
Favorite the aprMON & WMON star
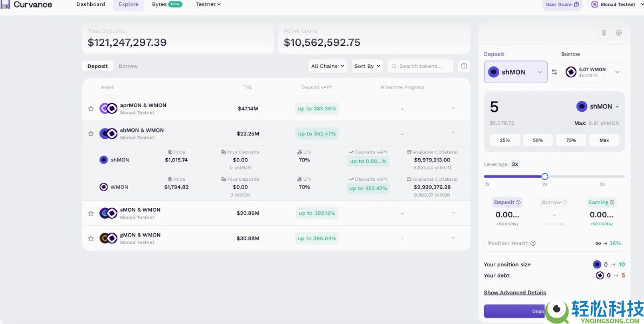pyautogui.click(x=91, y=109)
